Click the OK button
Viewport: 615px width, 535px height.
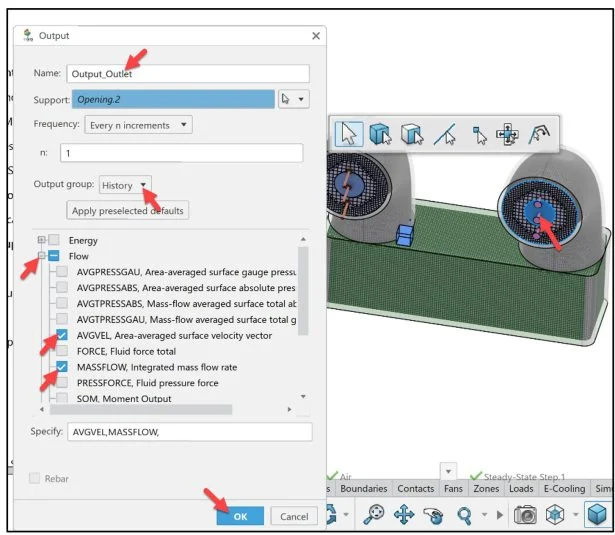240,516
